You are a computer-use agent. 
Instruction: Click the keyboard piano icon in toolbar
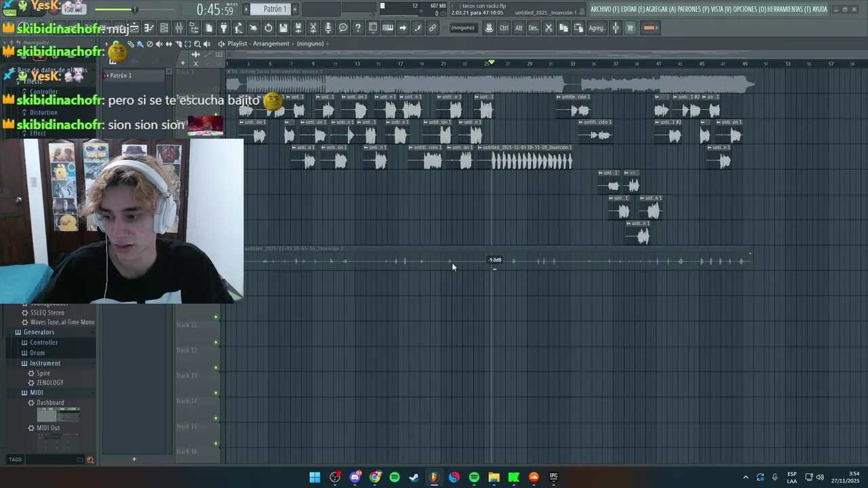[x=387, y=28]
